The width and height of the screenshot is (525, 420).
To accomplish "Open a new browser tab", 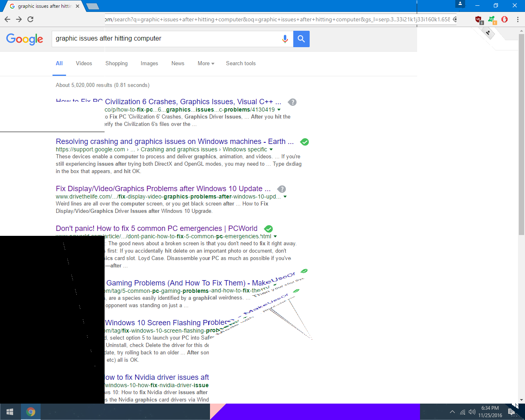I will click(x=93, y=6).
